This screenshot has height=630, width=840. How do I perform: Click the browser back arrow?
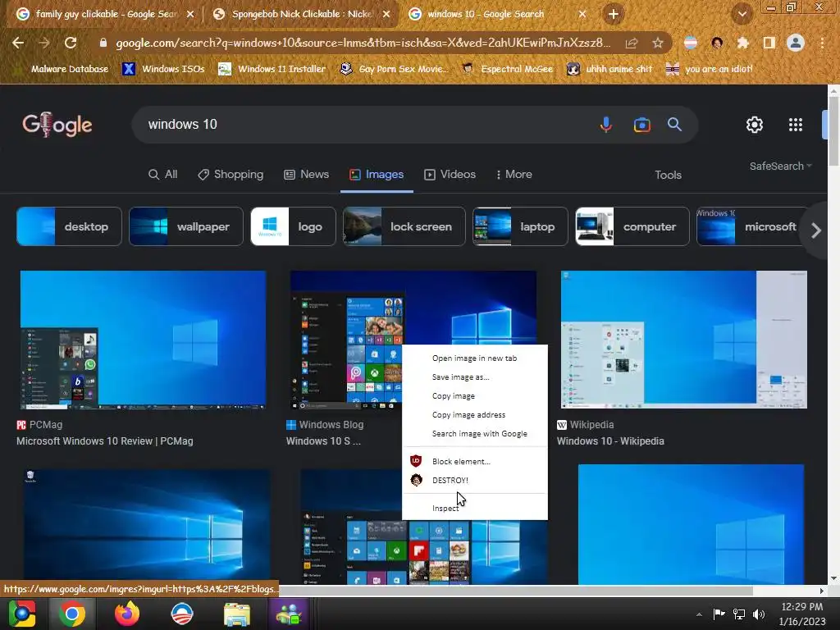18,43
